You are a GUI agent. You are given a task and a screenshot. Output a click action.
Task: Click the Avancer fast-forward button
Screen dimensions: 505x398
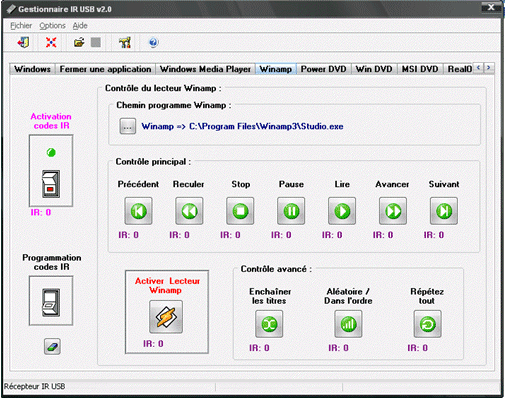393,211
